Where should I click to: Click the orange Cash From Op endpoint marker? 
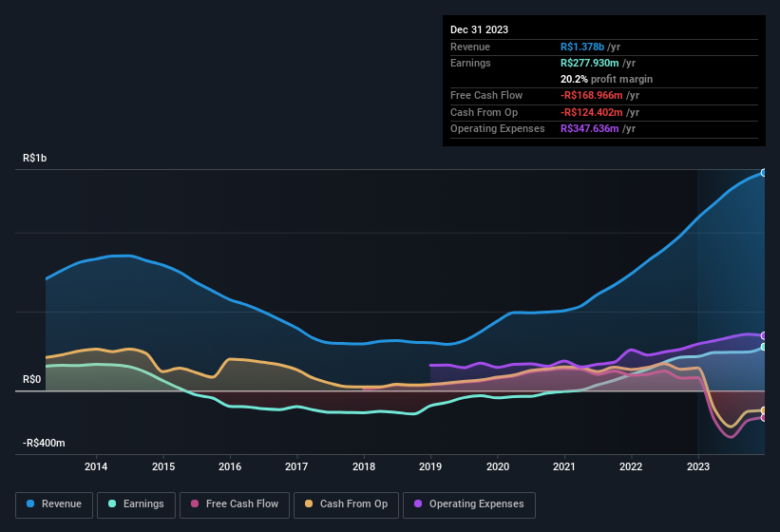[764, 410]
